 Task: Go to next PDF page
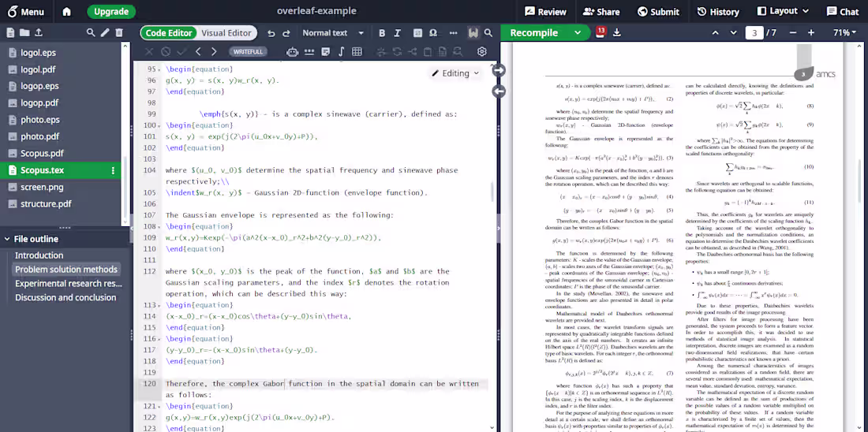pos(734,32)
